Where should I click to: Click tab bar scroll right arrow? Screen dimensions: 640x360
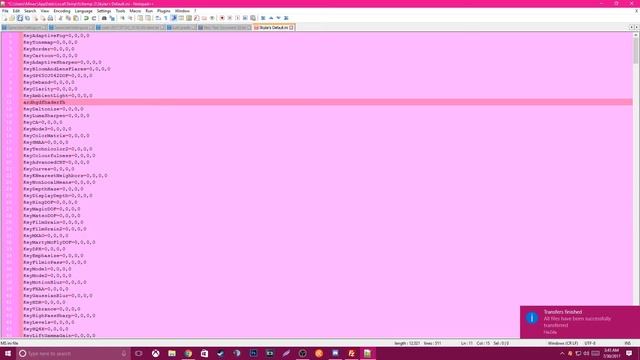[x=636, y=27]
